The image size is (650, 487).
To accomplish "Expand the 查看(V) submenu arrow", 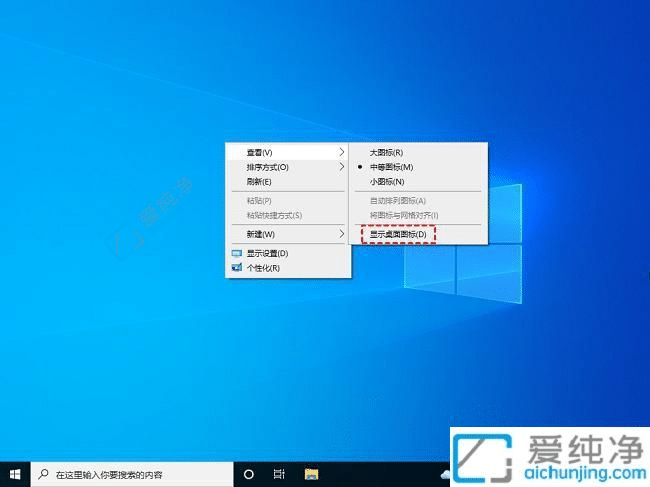I will [x=342, y=152].
